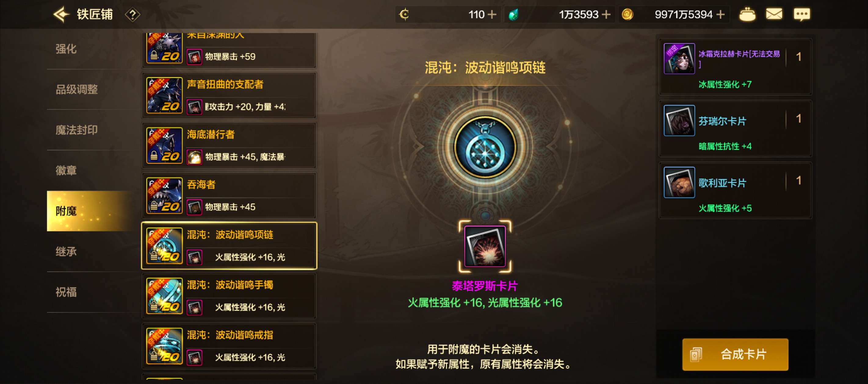
Task: Click the back arrow beside 铁匠铺
Action: [61, 14]
